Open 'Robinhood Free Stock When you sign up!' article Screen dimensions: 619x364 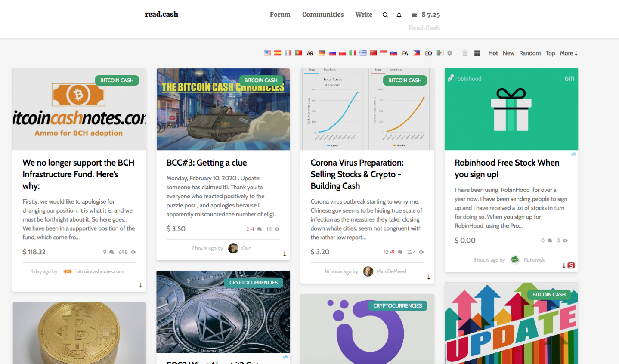coord(507,169)
